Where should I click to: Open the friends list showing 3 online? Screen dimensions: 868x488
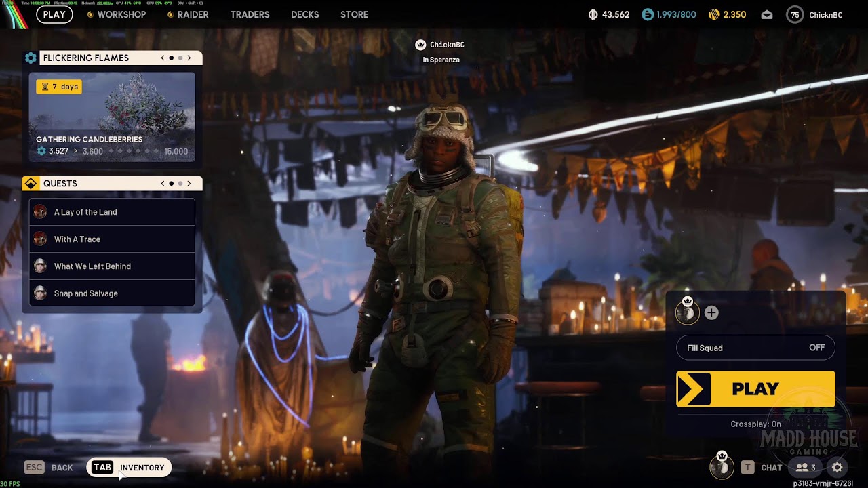(x=806, y=468)
